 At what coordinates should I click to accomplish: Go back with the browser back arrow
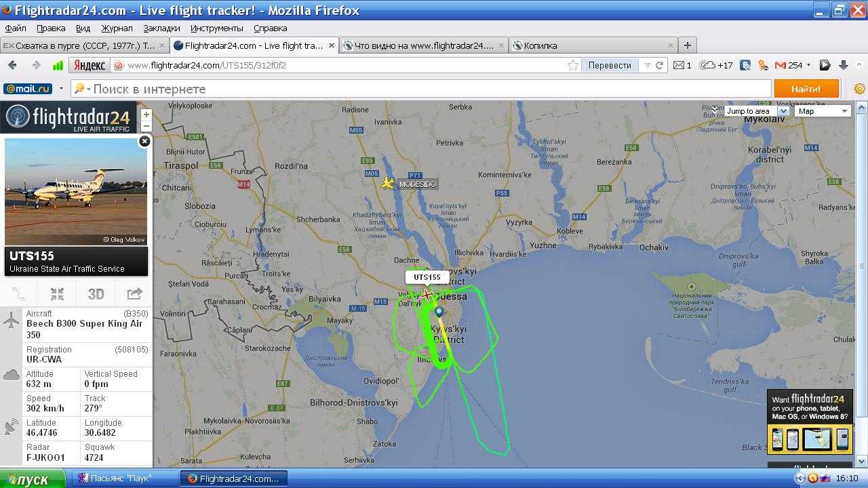pos(12,65)
